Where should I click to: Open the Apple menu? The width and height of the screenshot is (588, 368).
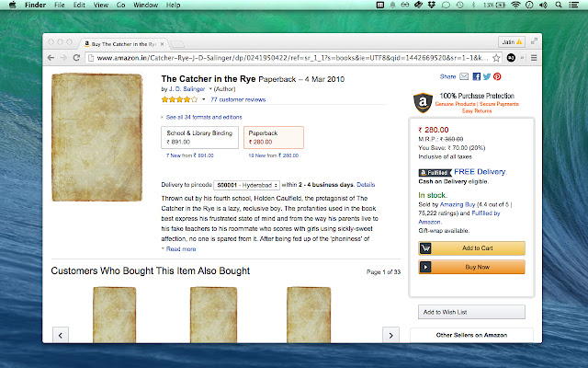[12, 5]
